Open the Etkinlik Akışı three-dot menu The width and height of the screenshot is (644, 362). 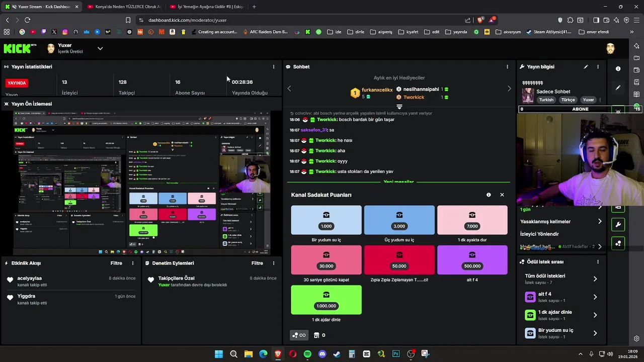[x=133, y=263]
